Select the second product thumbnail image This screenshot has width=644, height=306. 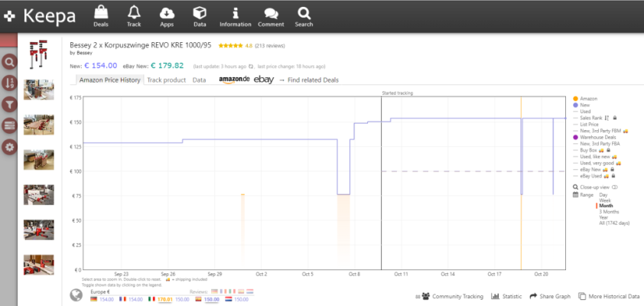click(x=38, y=90)
